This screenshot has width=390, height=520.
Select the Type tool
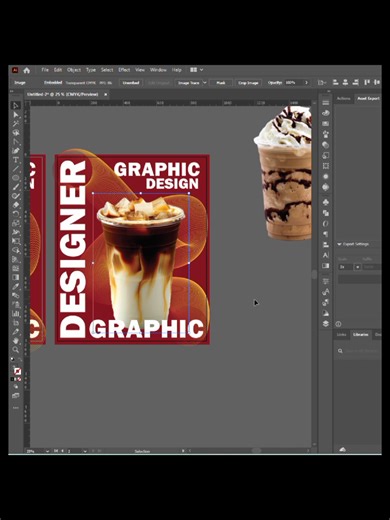[16, 160]
